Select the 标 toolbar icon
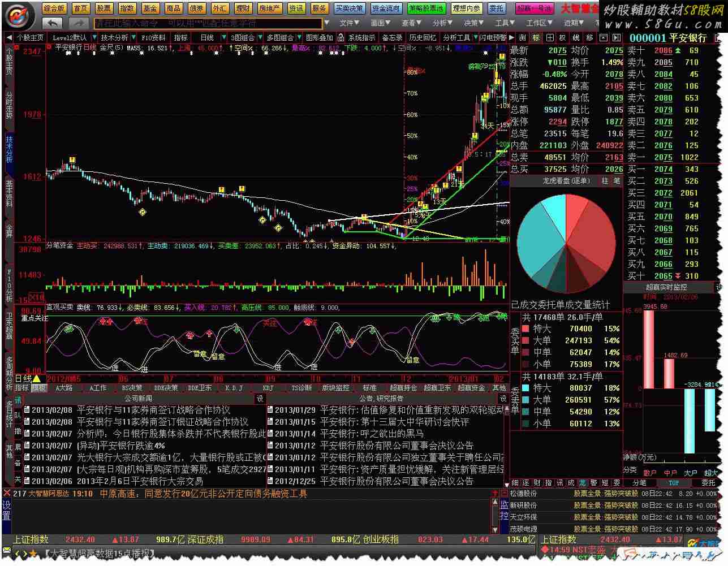This screenshot has height=566, width=728. click(x=536, y=37)
